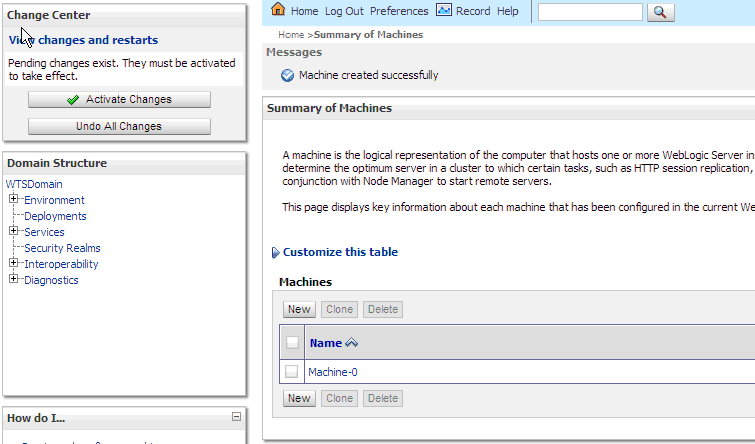Image resolution: width=755 pixels, height=444 pixels.
Task: Expand the Interoperability tree node
Action: pos(13,263)
